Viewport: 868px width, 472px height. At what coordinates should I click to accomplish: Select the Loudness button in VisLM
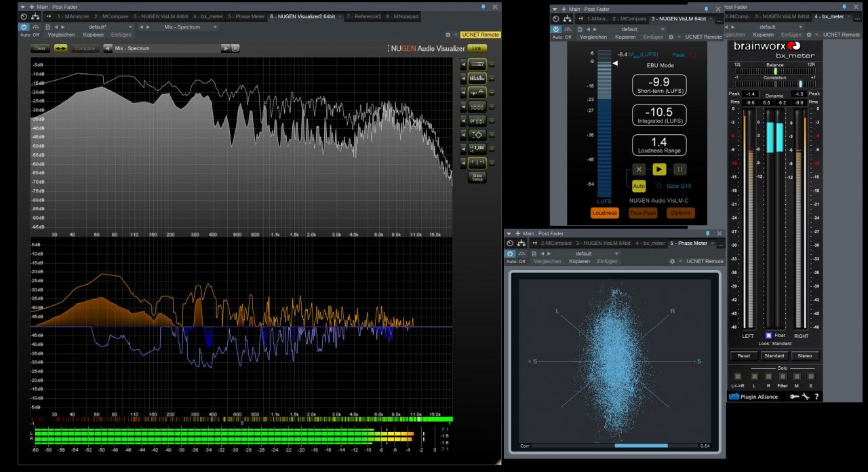605,213
